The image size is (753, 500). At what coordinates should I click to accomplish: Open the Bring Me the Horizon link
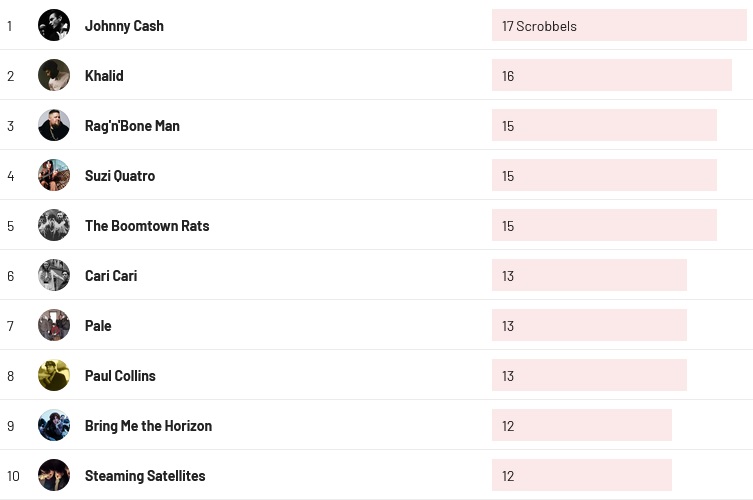(148, 426)
